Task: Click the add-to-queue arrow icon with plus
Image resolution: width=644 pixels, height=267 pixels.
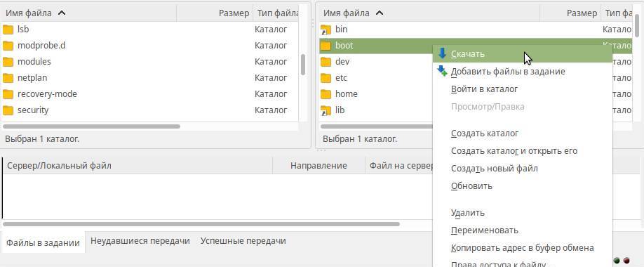Action: [x=442, y=71]
